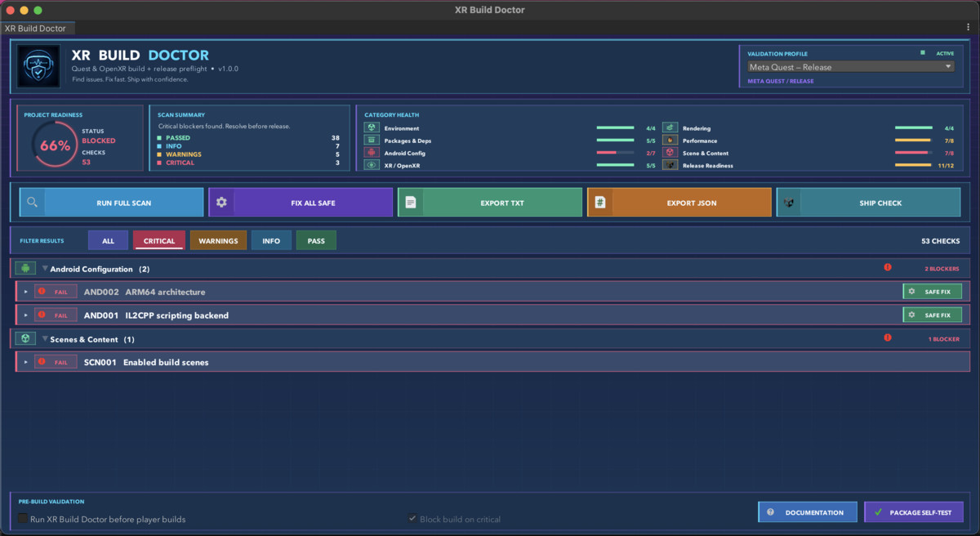Click the XR / OpenXR eye icon
This screenshot has height=536, width=980.
371,165
